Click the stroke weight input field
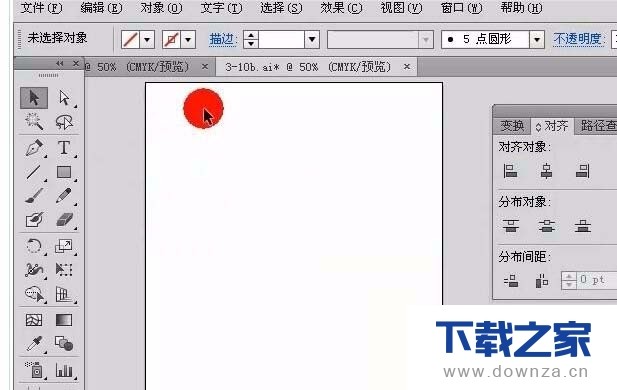The image size is (617, 390). click(281, 39)
